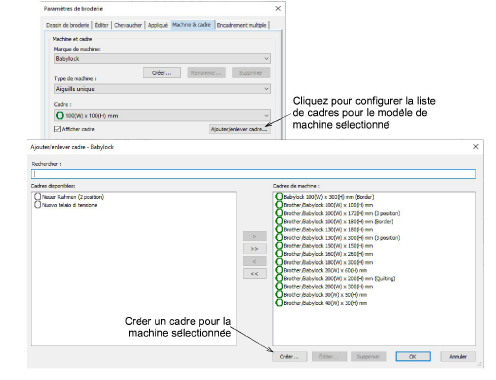Click the Renommer... button

(206, 73)
